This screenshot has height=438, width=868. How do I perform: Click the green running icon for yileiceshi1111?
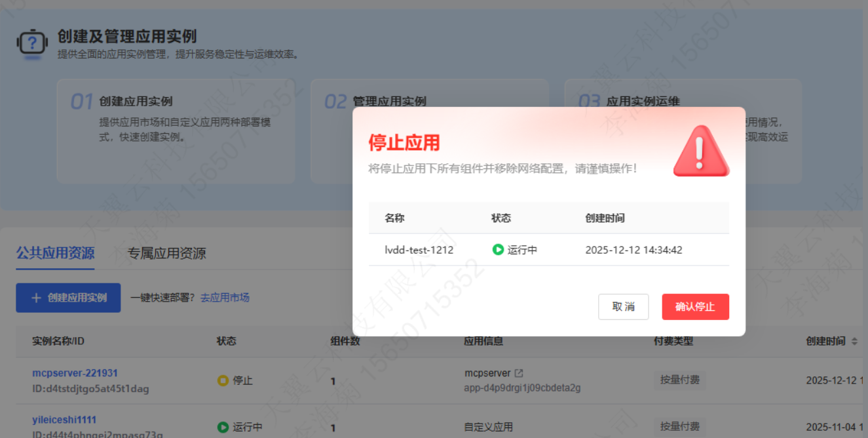(x=223, y=427)
